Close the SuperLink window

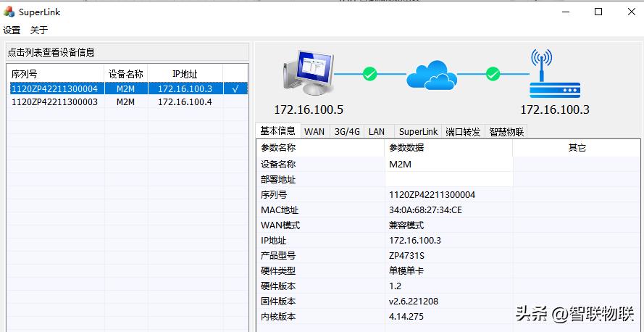632,12
